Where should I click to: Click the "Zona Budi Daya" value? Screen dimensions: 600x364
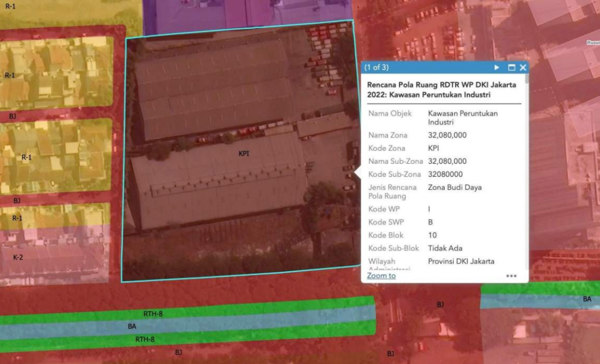454,188
